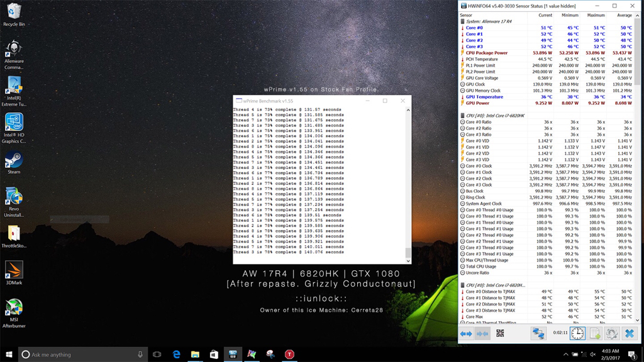Reset the HWiNFO sensor clock counter
Image resolution: width=644 pixels, height=362 pixels.
tap(577, 333)
